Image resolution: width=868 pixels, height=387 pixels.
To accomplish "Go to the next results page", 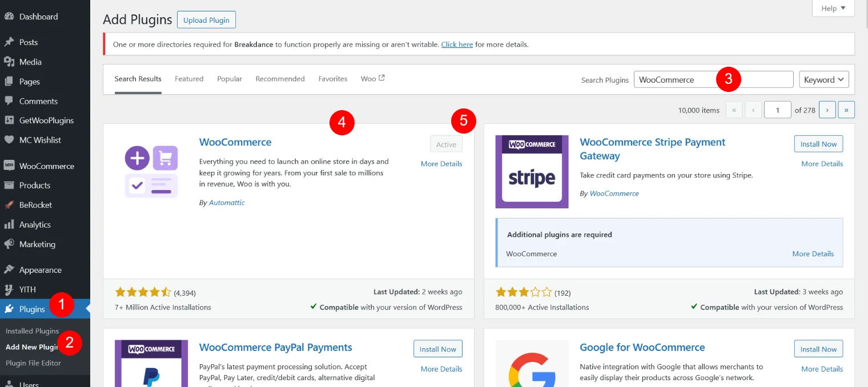I will tap(827, 110).
